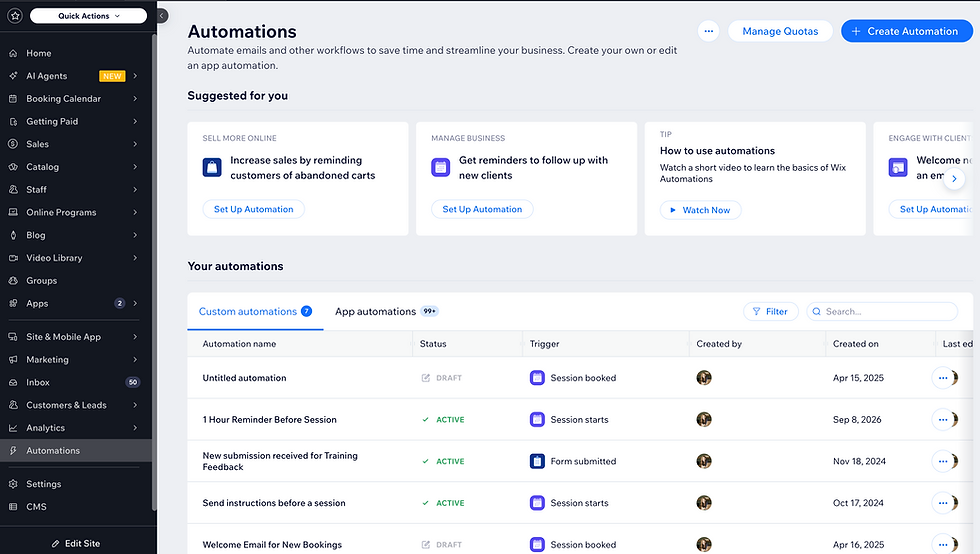
Task: Click the Marketing megaphone icon
Action: (x=13, y=360)
